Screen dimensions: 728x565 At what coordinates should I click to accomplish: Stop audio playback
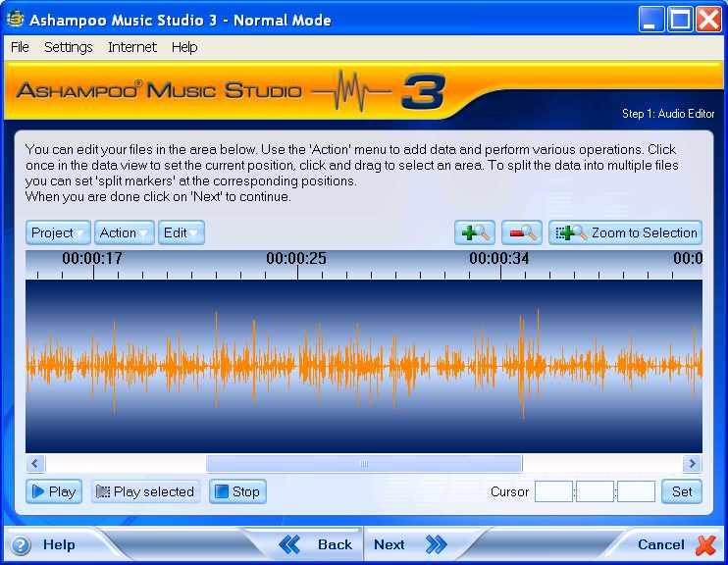pyautogui.click(x=236, y=491)
